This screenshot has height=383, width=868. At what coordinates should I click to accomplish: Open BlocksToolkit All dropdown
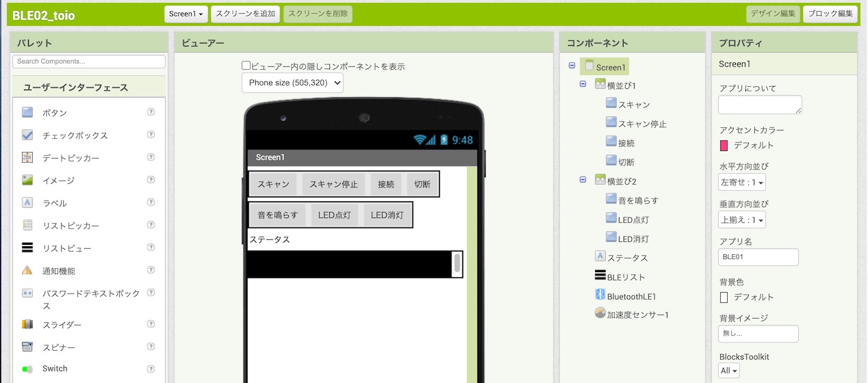[x=729, y=371]
